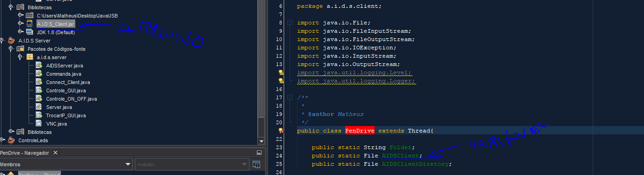644x175 pixels.
Task: Open Controle_ON_OFF.java file
Action: click(x=72, y=98)
